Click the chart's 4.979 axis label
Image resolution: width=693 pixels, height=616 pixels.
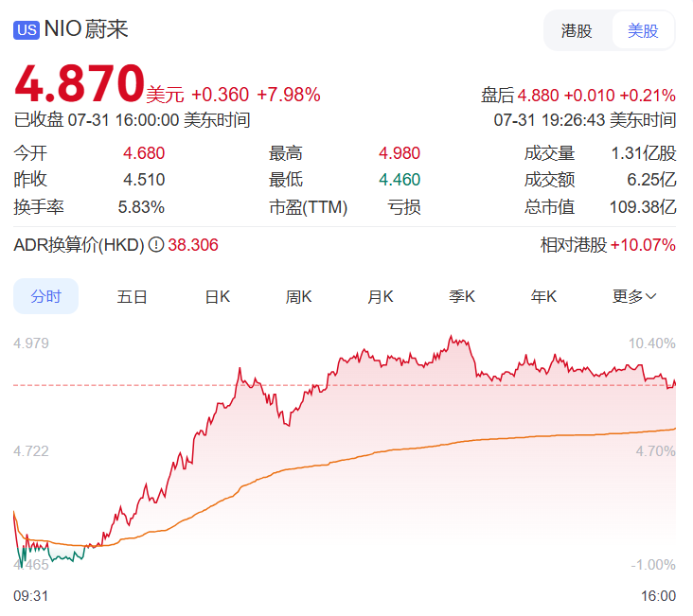click(x=31, y=343)
